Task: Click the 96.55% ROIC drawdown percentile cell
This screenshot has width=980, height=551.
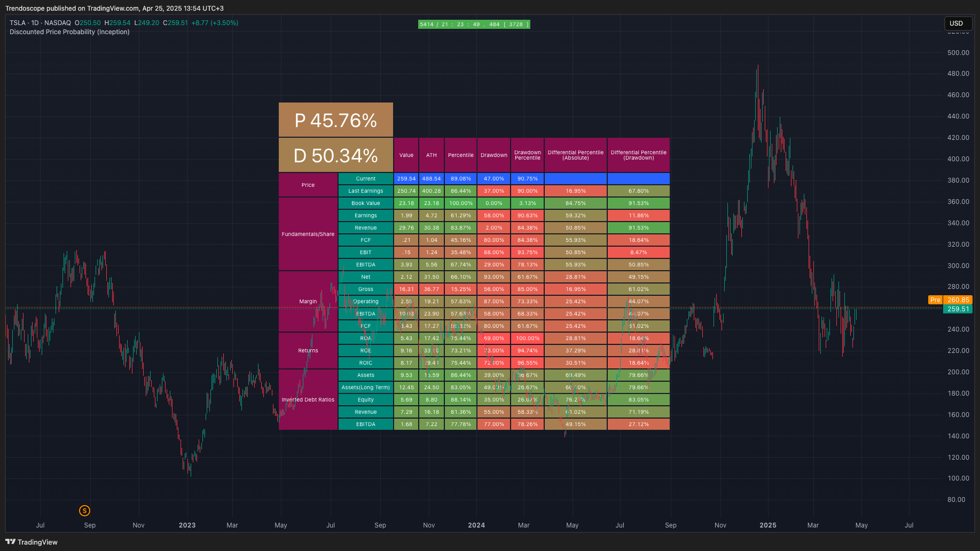Action: 528,363
